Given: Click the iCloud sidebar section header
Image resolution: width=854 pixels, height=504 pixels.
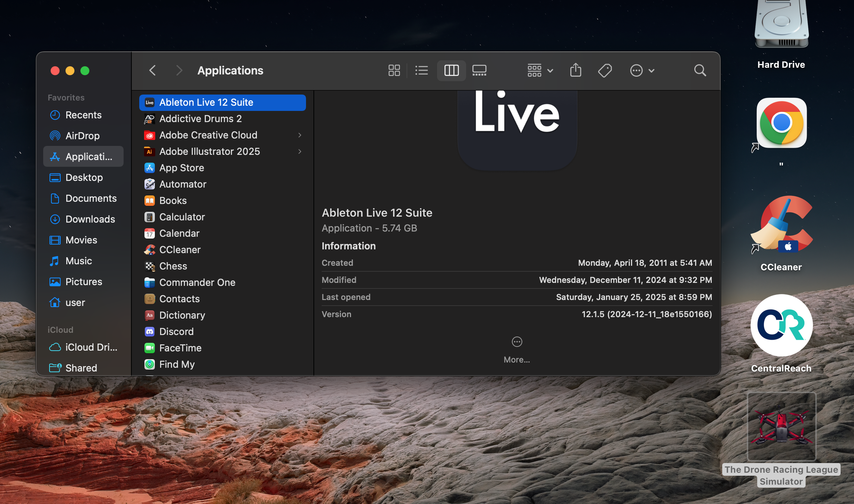Looking at the screenshot, I should [60, 330].
